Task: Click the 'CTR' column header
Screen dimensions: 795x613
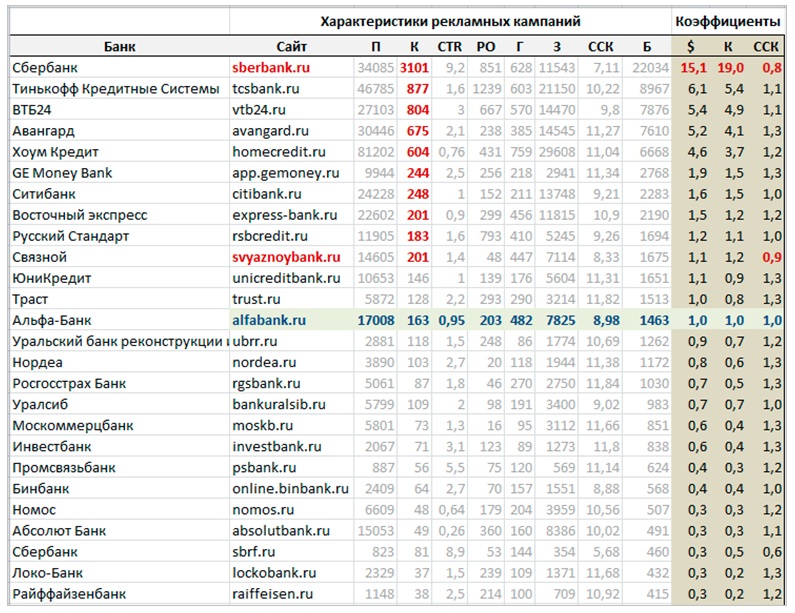Action: [x=449, y=46]
